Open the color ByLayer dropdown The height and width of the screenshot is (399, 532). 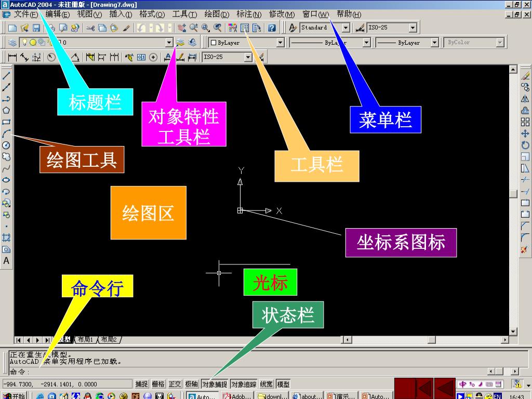[280, 43]
